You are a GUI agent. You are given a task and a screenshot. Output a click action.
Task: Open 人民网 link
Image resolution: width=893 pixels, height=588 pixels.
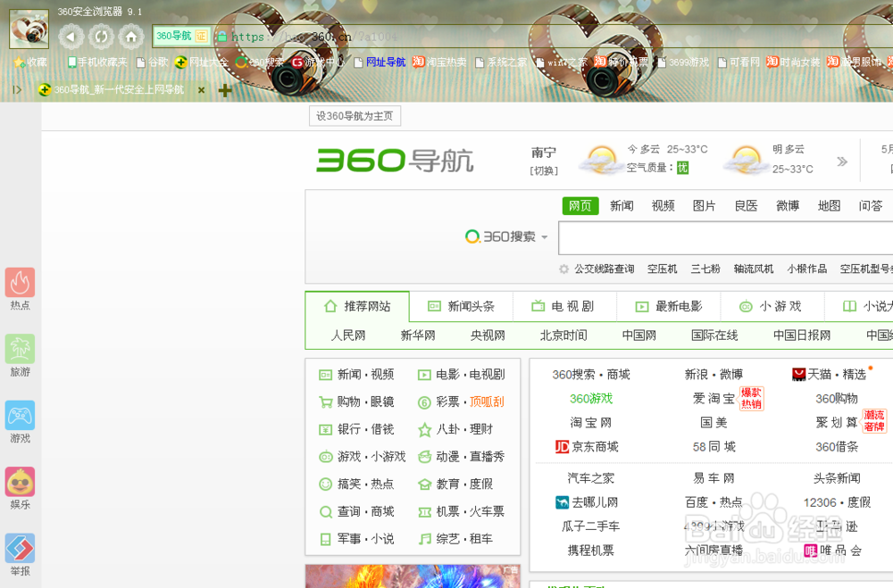pyautogui.click(x=348, y=335)
